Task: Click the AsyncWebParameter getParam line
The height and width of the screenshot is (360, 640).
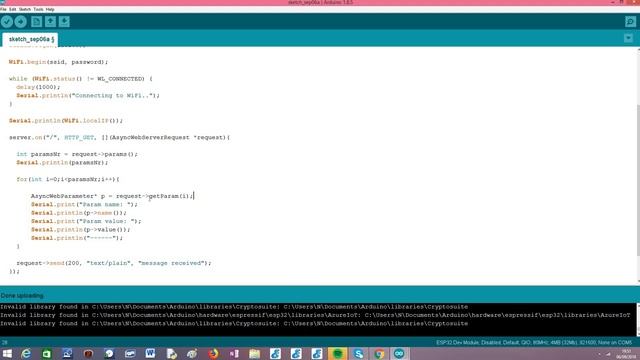Action: 112,196
